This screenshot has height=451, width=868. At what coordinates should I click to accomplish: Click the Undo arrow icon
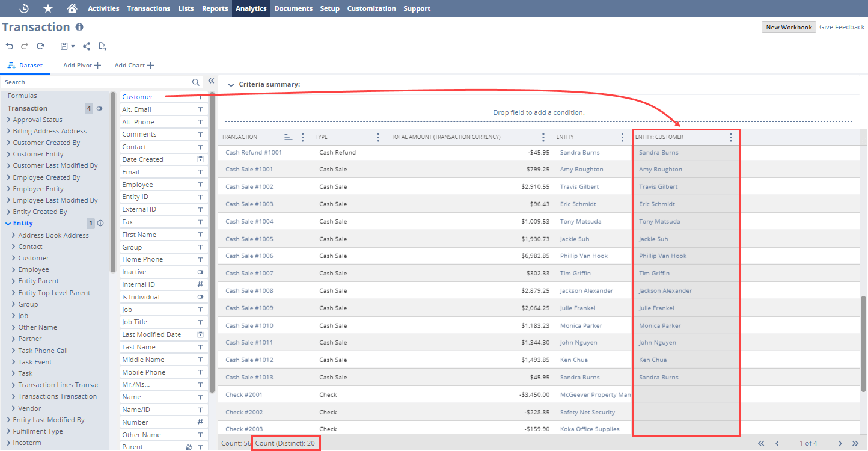[x=10, y=46]
